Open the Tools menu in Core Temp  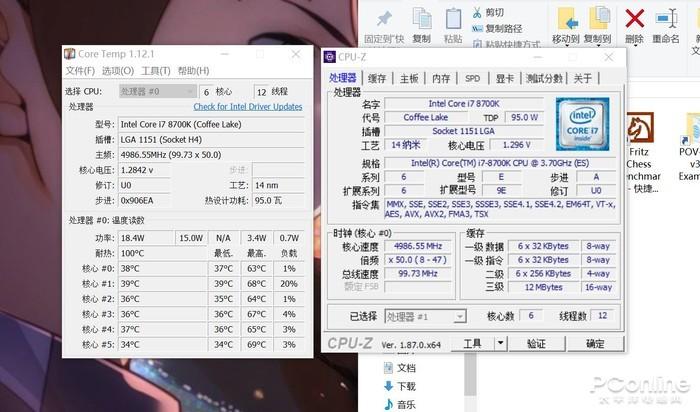(x=156, y=71)
